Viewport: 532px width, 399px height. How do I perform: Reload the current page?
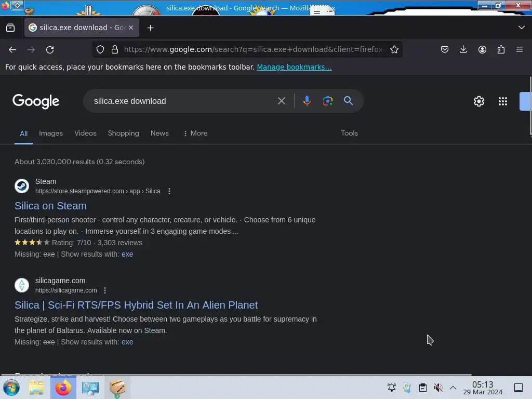50,50
